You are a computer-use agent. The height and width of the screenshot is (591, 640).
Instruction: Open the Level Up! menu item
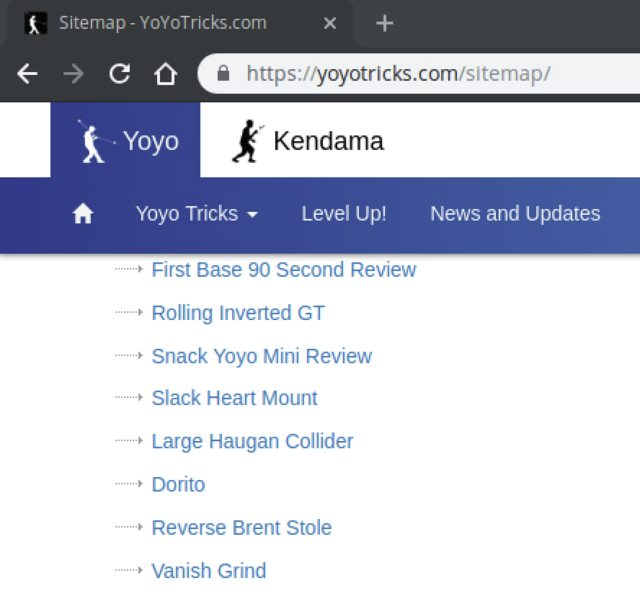pyautogui.click(x=344, y=214)
